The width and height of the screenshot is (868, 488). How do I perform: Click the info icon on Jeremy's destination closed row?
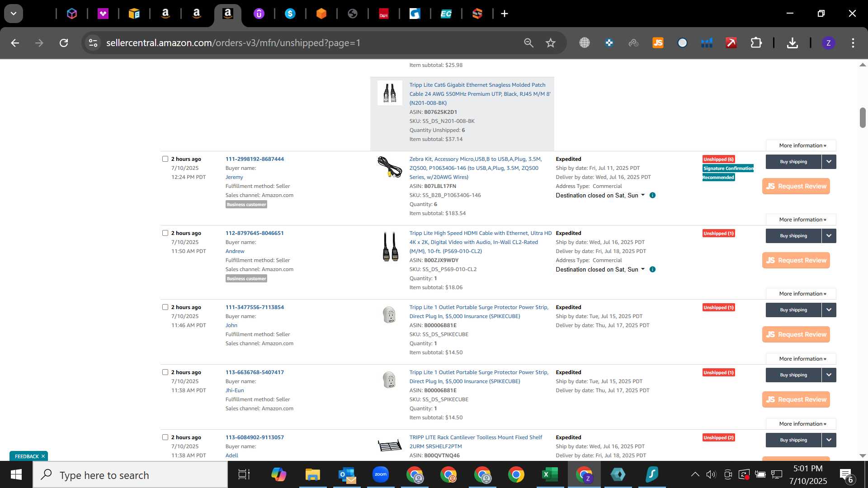652,195
